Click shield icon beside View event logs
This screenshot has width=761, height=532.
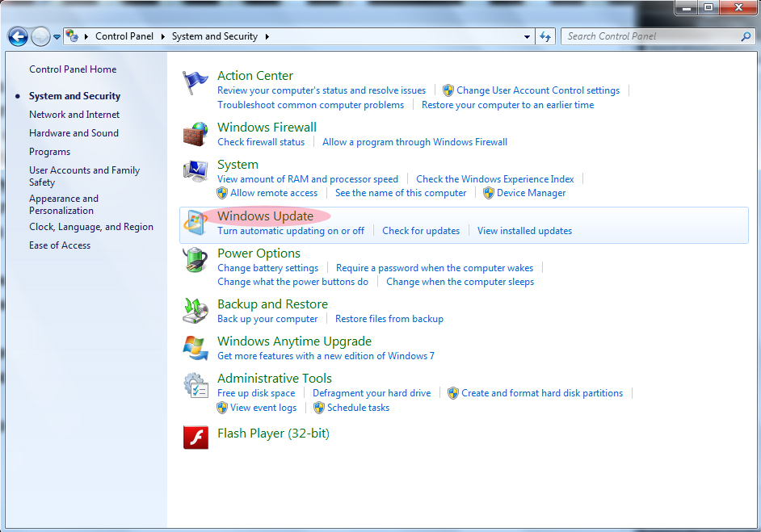[222, 408]
